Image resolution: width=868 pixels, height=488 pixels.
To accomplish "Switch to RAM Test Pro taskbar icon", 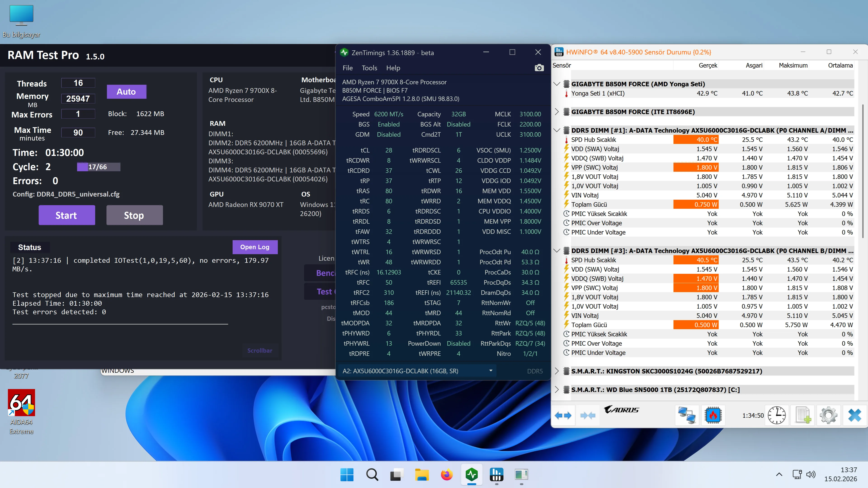I will [522, 474].
